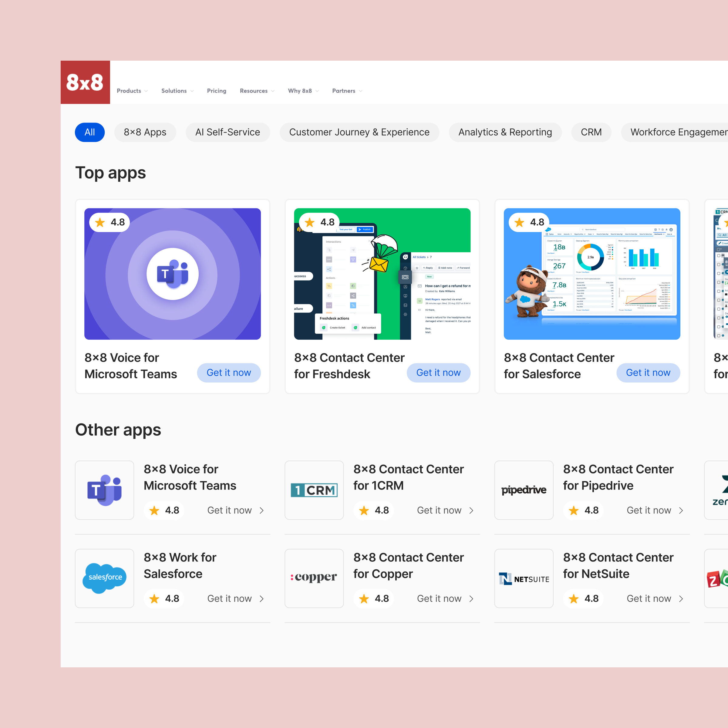The image size is (728, 728).
Task: Click the NetSuite logo icon
Action: [524, 578]
